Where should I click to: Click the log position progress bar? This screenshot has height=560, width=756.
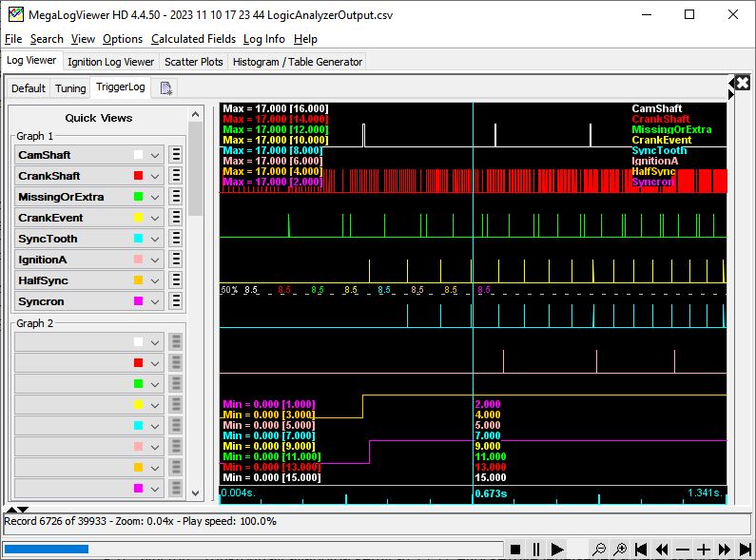(252, 549)
